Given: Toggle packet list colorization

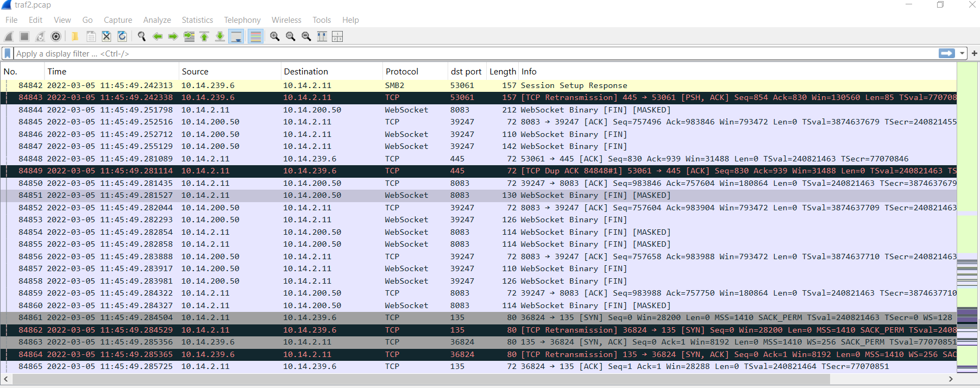Looking at the screenshot, I should (255, 36).
